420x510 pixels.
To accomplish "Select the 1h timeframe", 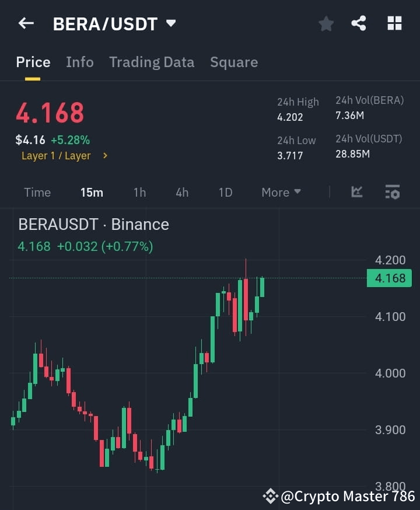I will [139, 192].
